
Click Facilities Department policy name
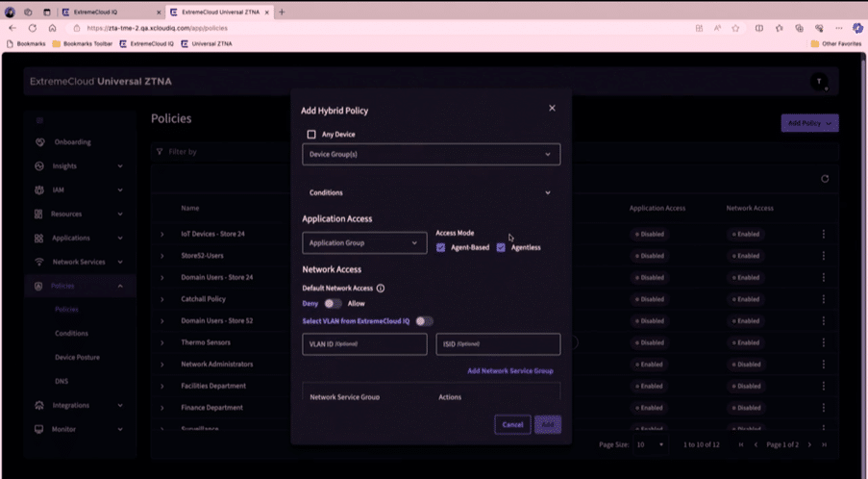click(x=213, y=386)
